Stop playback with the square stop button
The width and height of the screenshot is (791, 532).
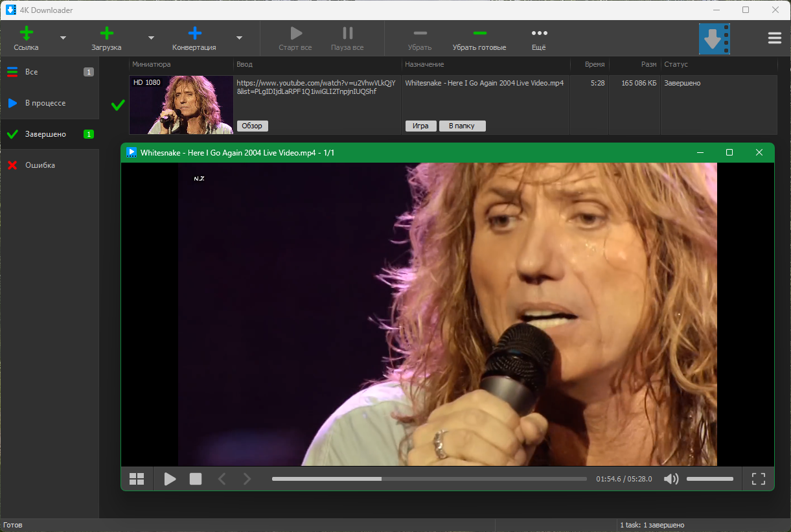pyautogui.click(x=196, y=479)
